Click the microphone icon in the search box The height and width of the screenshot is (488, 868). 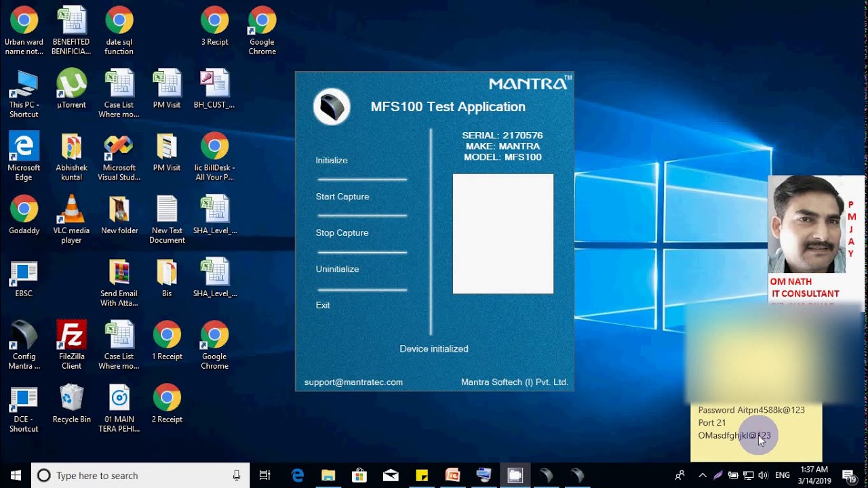237,475
